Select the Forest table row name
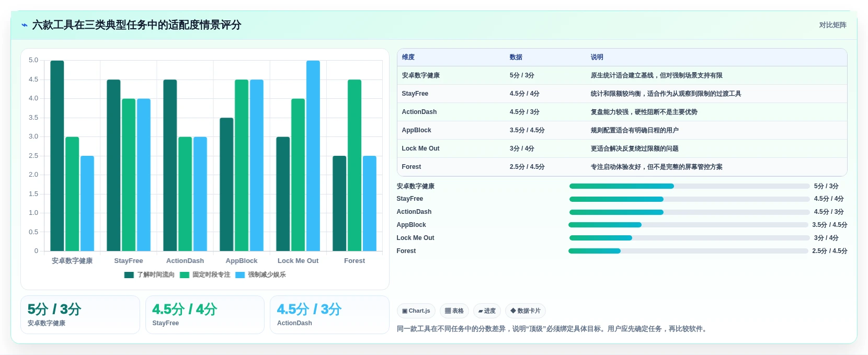This screenshot has width=868, height=355. [411, 167]
